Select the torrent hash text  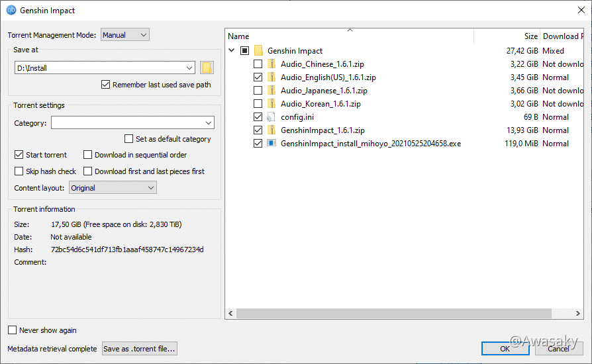tap(127, 250)
